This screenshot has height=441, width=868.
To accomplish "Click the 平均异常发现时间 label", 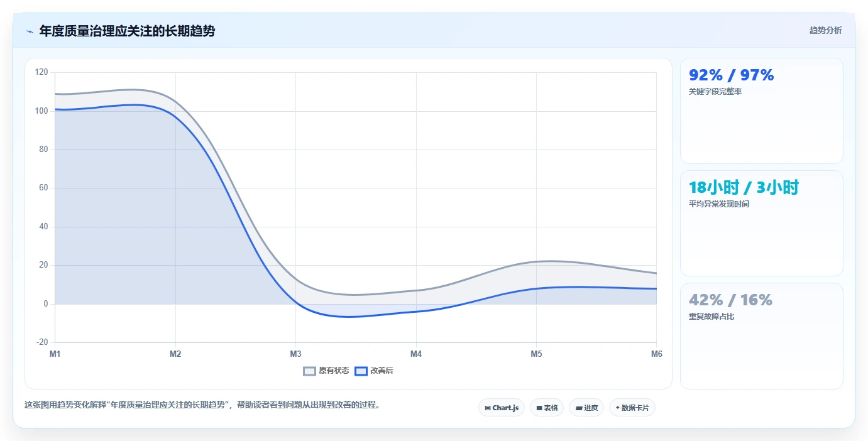I will (719, 204).
